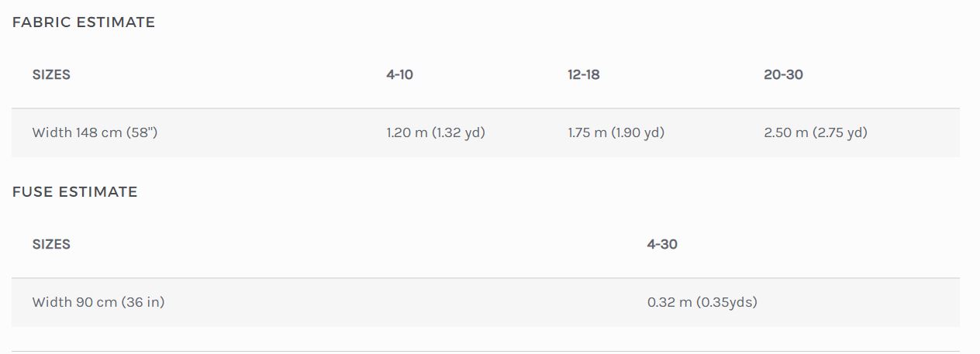The height and width of the screenshot is (354, 980).
Task: Click the 2.50 m (2.75 yd) cell
Action: click(x=816, y=132)
